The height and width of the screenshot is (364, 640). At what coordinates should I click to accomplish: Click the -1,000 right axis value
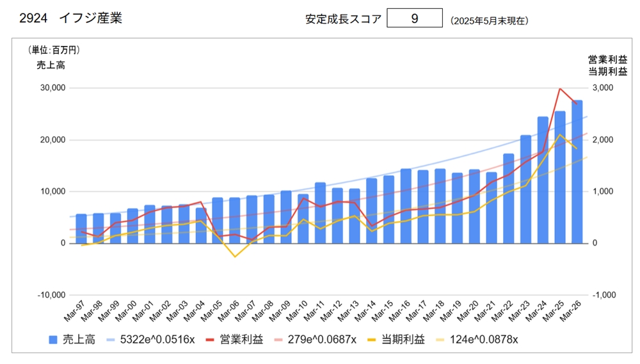(x=604, y=295)
